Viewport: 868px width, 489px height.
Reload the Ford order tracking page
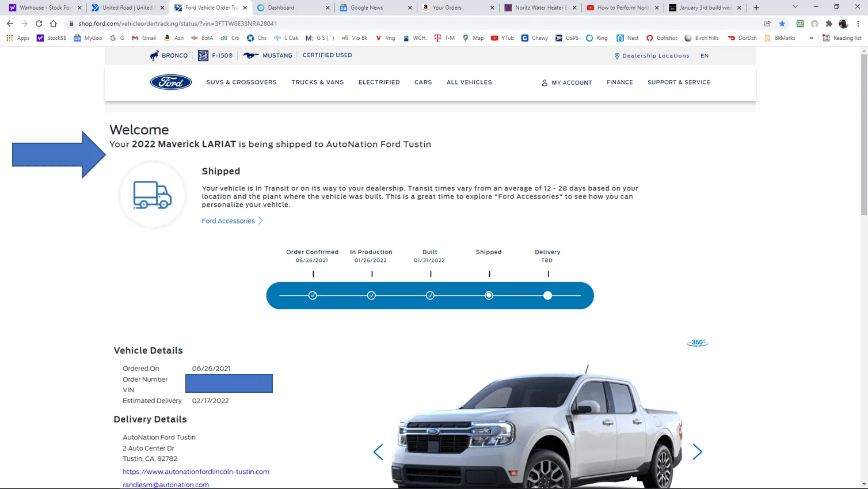(x=39, y=24)
